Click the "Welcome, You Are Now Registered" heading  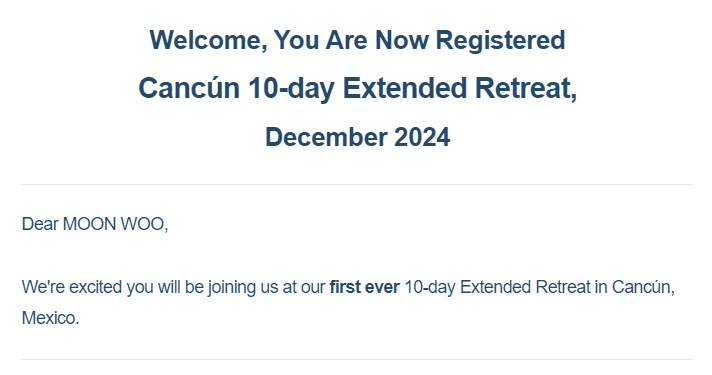pyautogui.click(x=357, y=40)
